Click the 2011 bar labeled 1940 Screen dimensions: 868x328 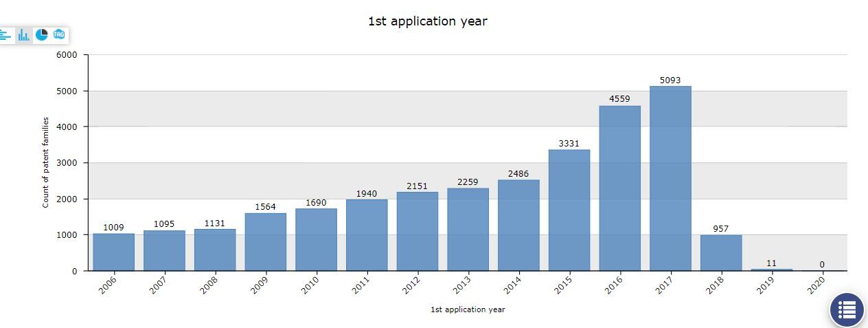(x=367, y=234)
